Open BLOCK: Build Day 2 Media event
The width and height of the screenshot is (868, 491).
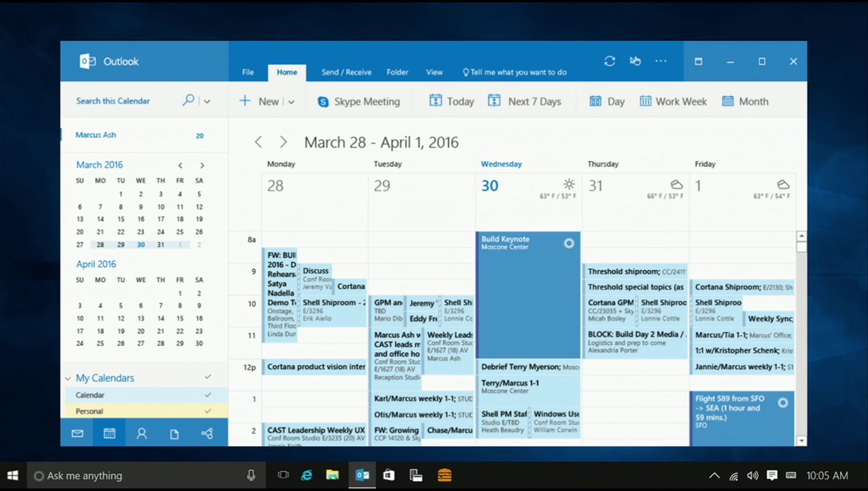point(636,343)
